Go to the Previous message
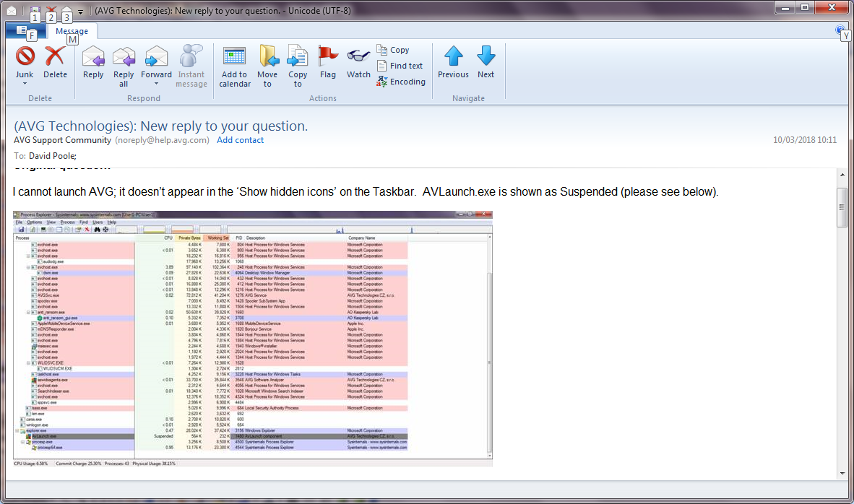 [453, 63]
